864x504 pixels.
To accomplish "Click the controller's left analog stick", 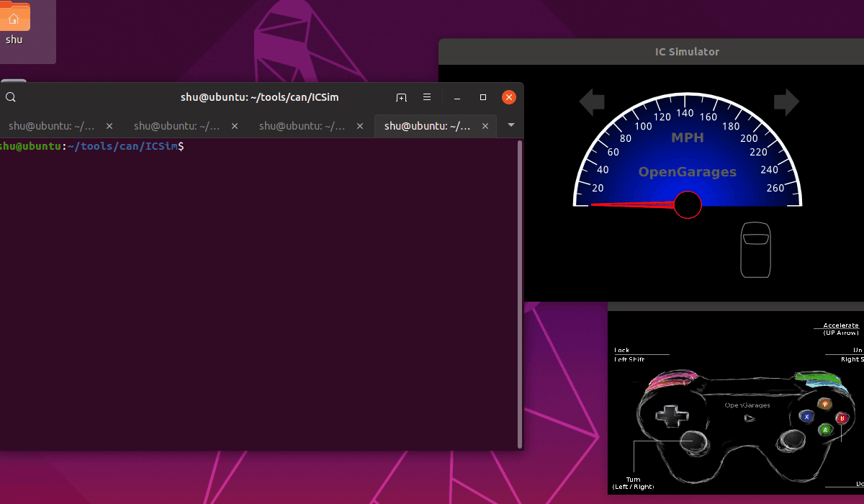I will click(x=694, y=438).
